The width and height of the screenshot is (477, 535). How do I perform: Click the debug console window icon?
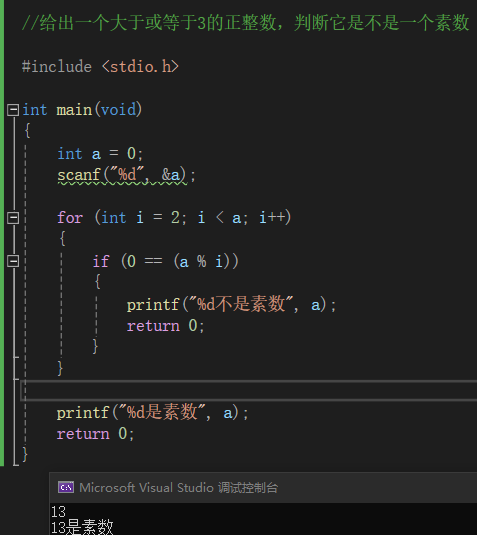[x=66, y=487]
